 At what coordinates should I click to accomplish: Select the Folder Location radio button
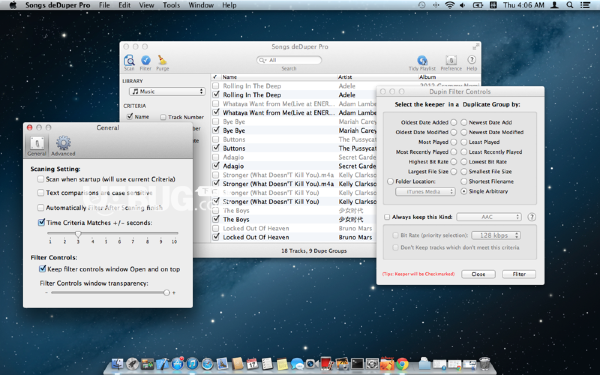tap(390, 181)
